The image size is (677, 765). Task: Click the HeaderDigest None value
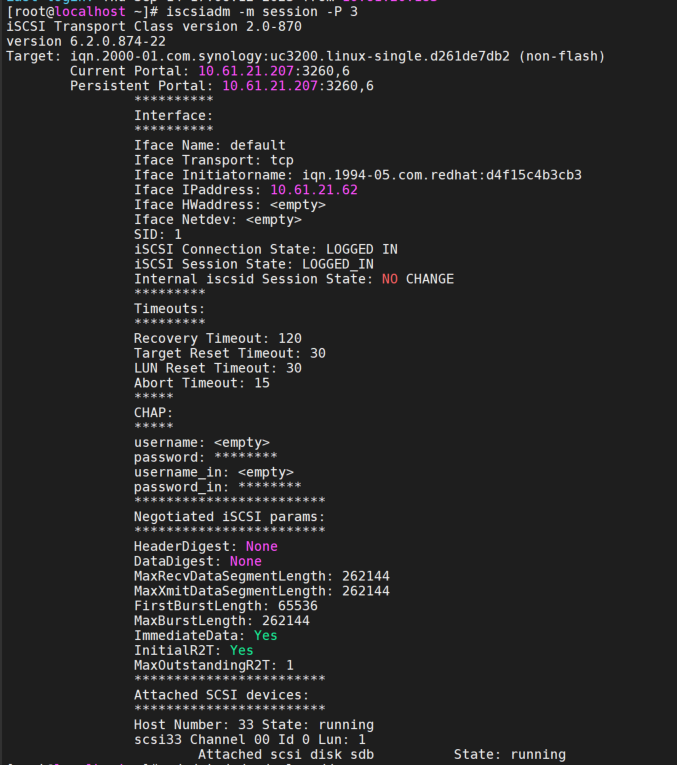click(261, 546)
